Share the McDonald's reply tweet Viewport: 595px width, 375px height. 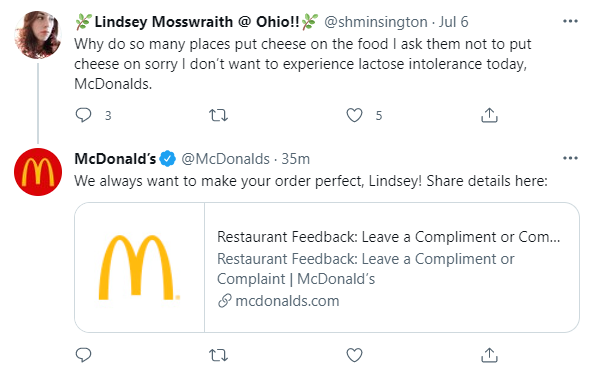pos(489,355)
